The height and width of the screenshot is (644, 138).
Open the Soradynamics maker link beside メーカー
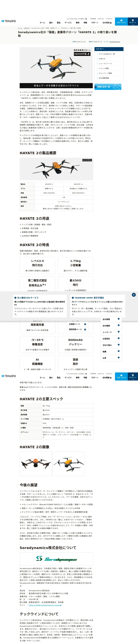click(x=115, y=42)
